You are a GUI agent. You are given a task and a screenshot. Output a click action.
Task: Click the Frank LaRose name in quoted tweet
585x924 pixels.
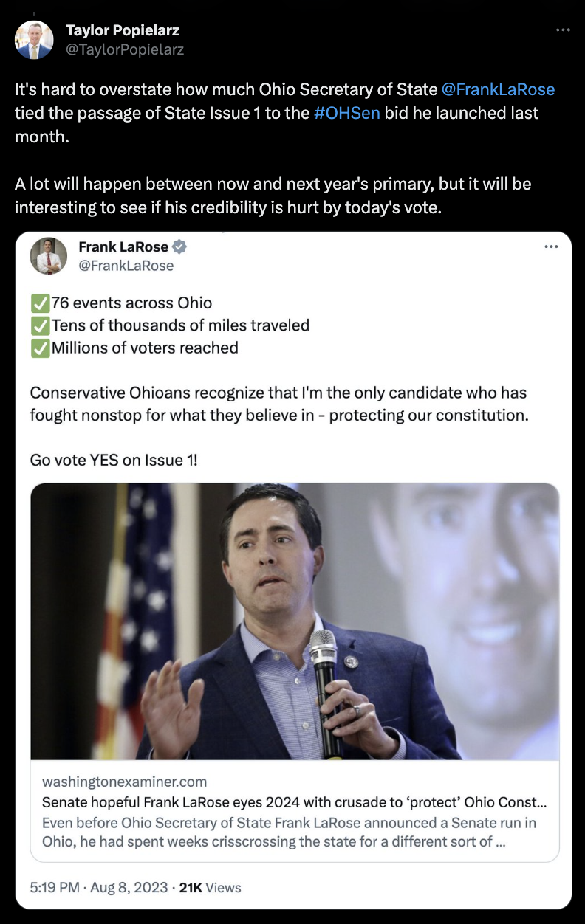point(123,246)
